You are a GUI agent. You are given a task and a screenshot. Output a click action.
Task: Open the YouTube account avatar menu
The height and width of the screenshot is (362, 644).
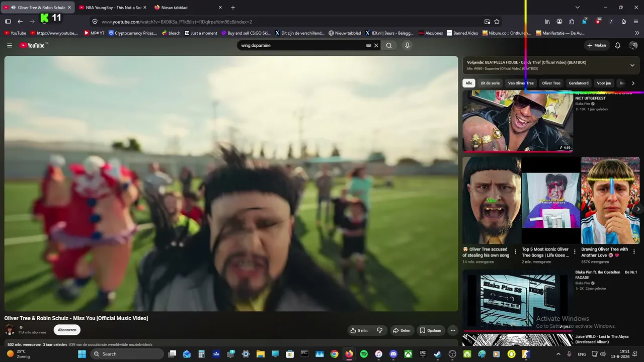[633, 45]
